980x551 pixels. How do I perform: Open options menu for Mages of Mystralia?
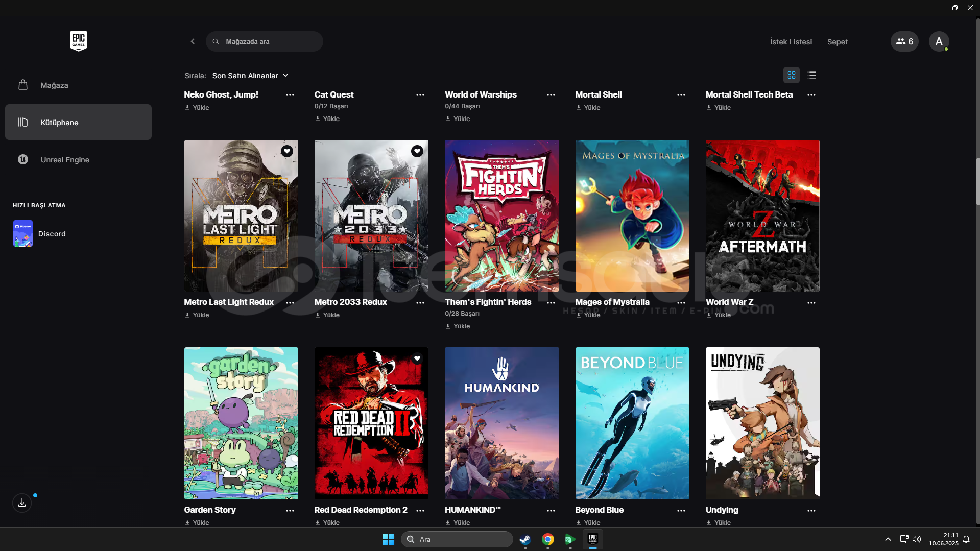[x=681, y=303]
